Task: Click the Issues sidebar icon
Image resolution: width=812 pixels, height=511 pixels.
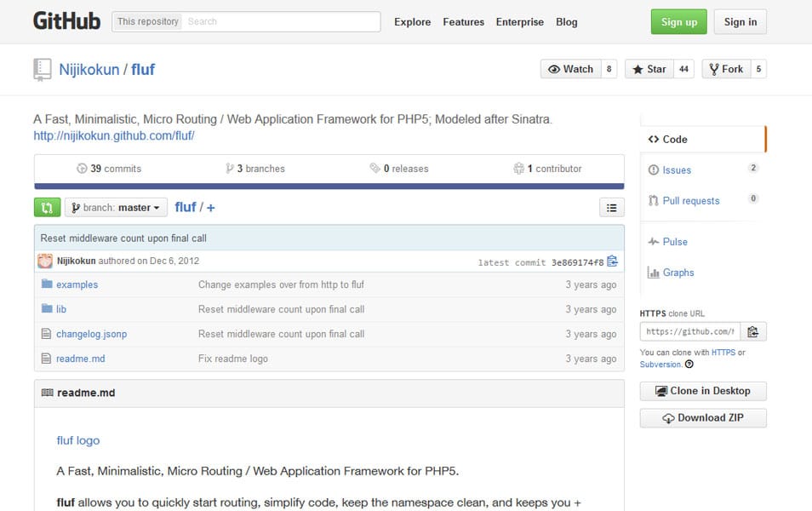Action: click(654, 170)
